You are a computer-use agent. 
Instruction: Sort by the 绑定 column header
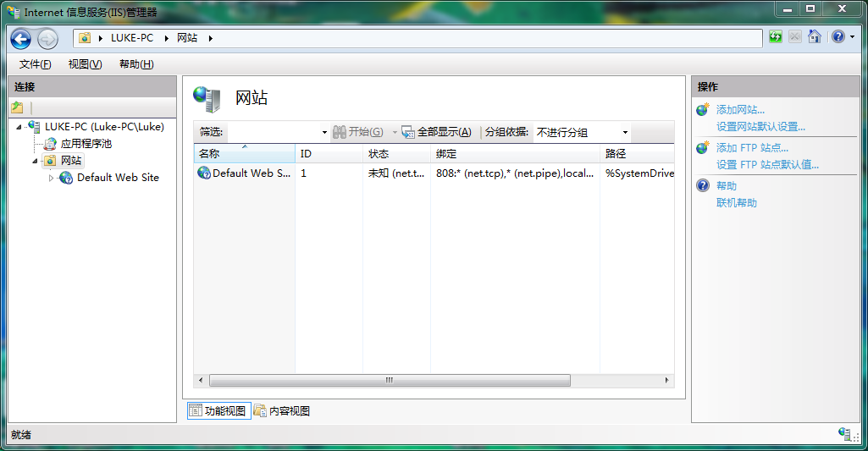tap(515, 153)
